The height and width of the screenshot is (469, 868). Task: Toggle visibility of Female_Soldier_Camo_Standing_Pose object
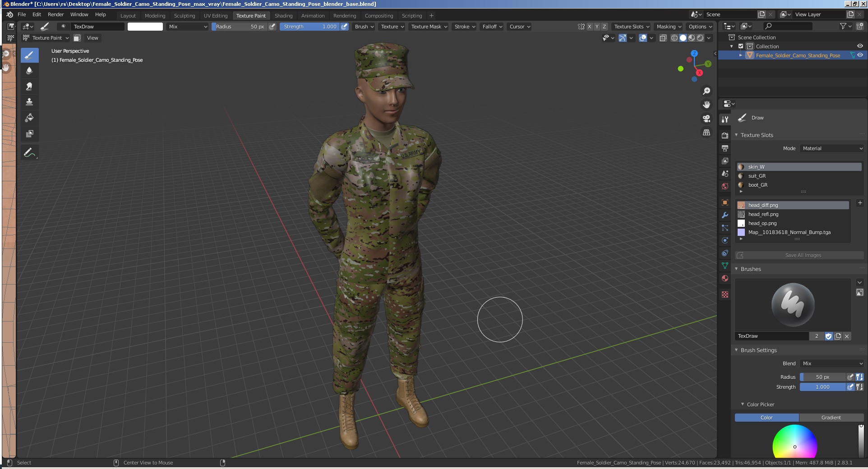pyautogui.click(x=860, y=55)
